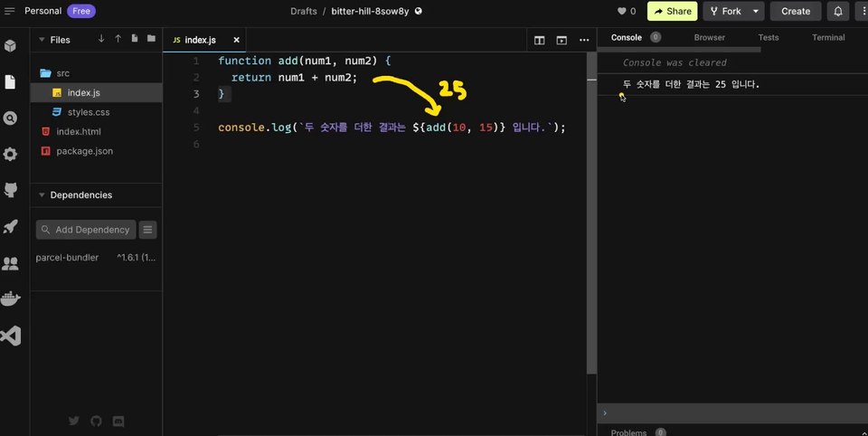This screenshot has width=868, height=436.
Task: Open the Fork dropdown arrow
Action: pos(755,12)
